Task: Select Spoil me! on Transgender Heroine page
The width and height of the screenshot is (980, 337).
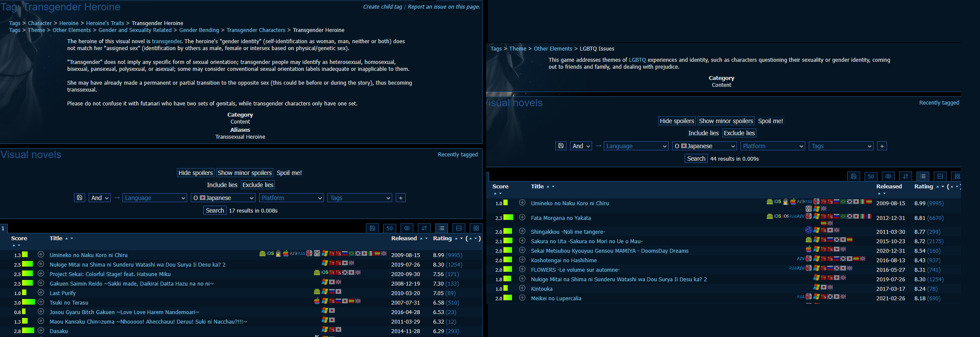Action: (x=289, y=173)
